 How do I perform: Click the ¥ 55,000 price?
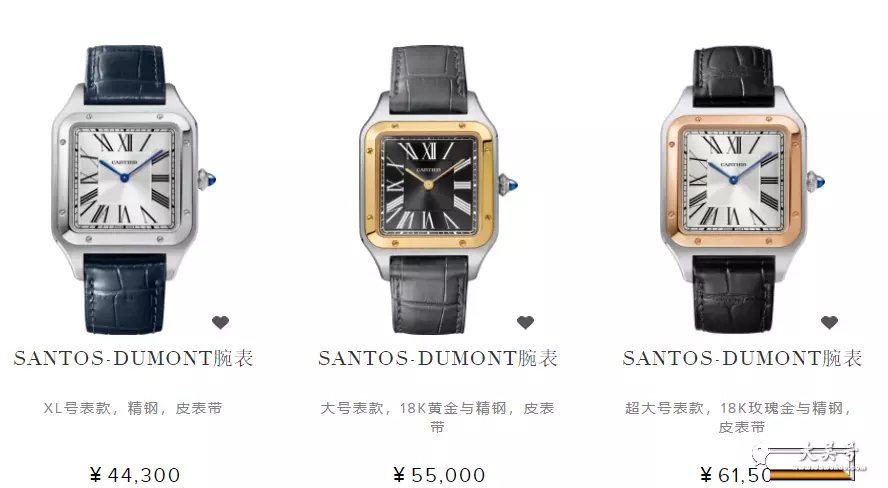click(439, 475)
